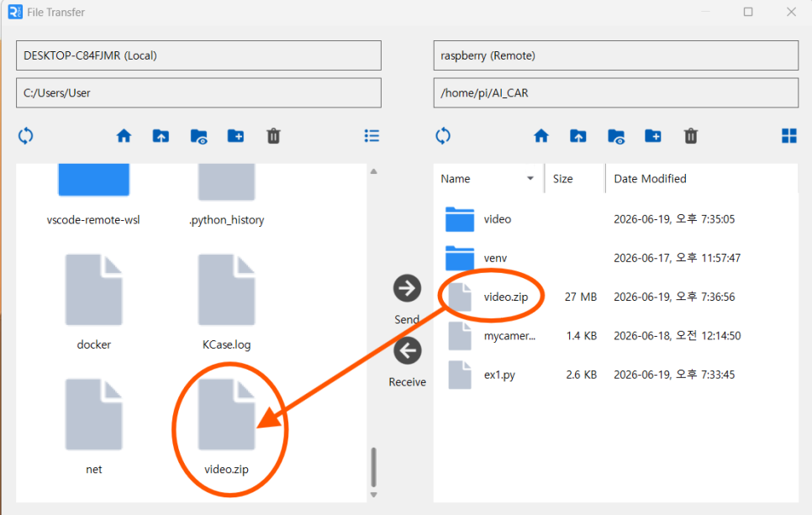Viewport: 812px width, 515px height.
Task: Edit the remote path /home/pi/AI_CAR
Action: pos(616,93)
